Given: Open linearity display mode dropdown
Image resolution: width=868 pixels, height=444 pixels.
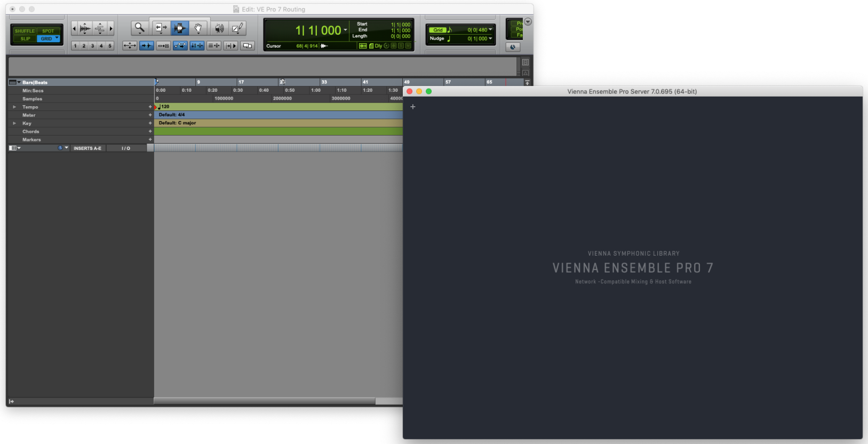Looking at the screenshot, I should [x=63, y=148].
